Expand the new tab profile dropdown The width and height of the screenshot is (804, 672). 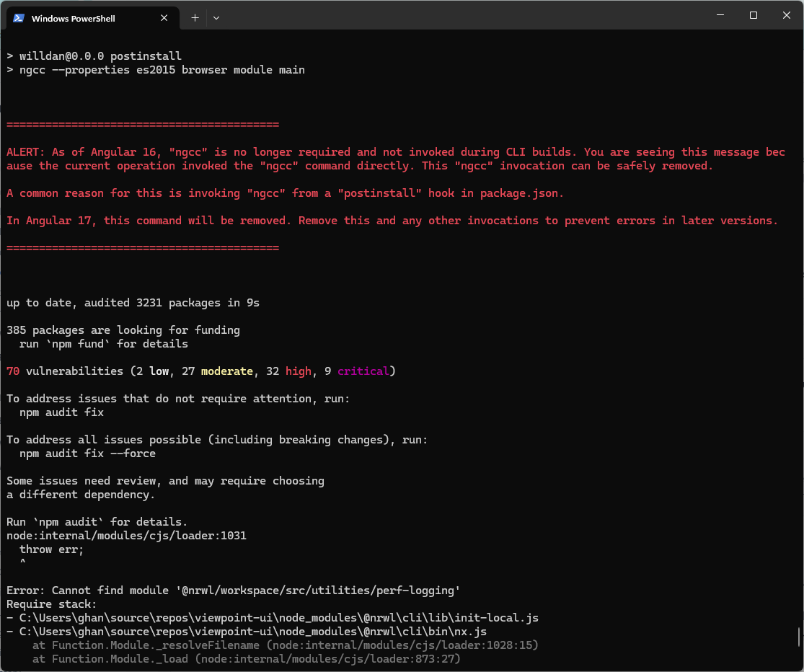coord(216,18)
